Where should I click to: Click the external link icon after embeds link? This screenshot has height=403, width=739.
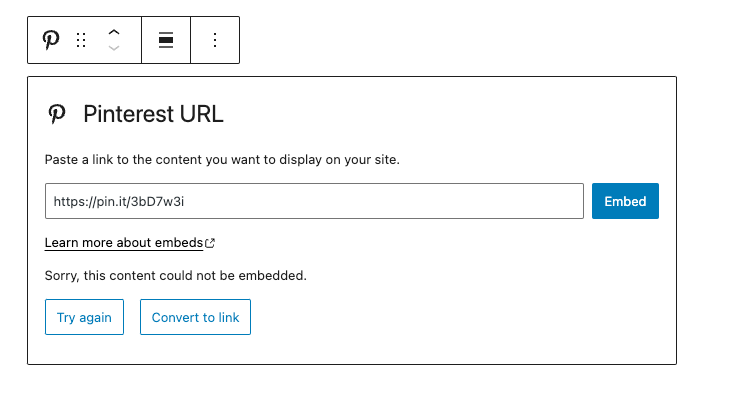(210, 243)
